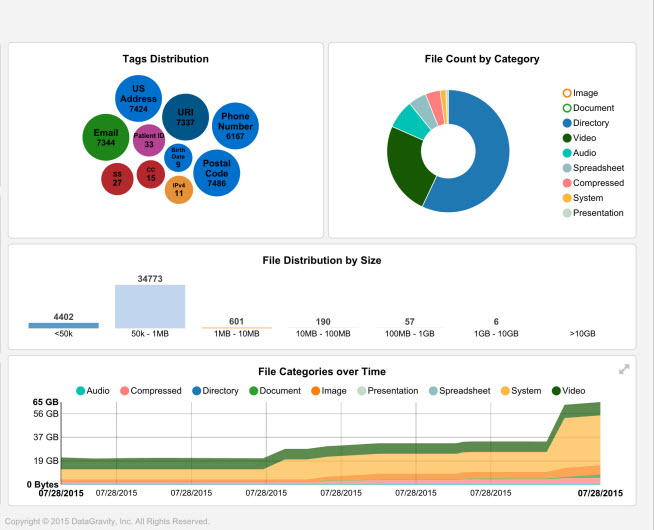
Task: Select the URI tag bubble
Action: click(185, 117)
